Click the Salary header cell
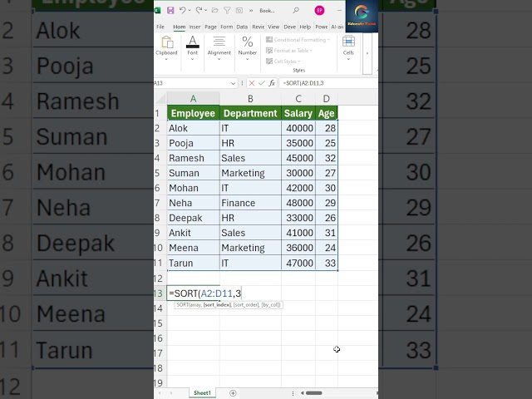 (298, 113)
